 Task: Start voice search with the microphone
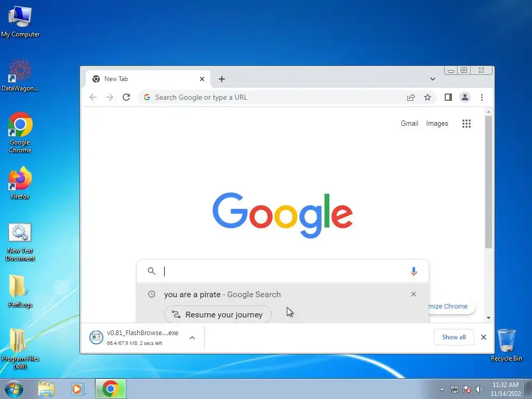point(414,271)
